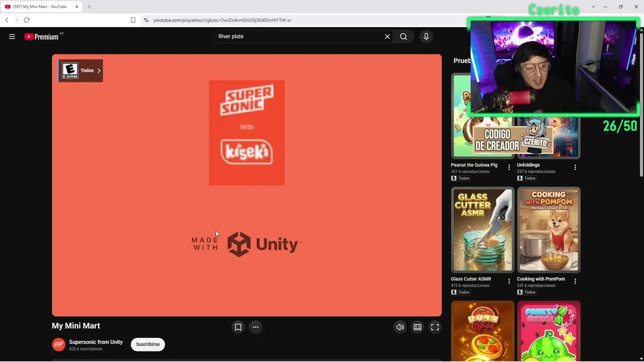
Task: Toggle theater display mode icon
Action: pos(418,327)
